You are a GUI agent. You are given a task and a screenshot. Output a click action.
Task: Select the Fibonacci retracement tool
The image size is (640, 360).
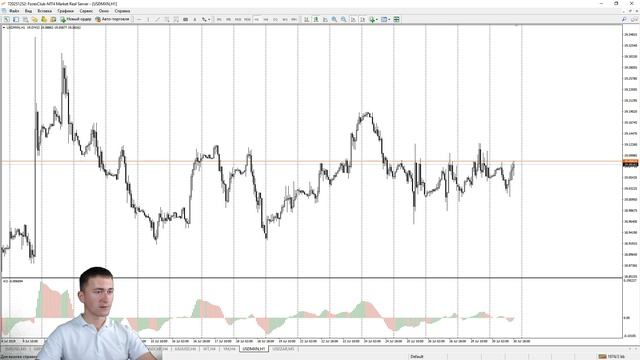point(176,19)
